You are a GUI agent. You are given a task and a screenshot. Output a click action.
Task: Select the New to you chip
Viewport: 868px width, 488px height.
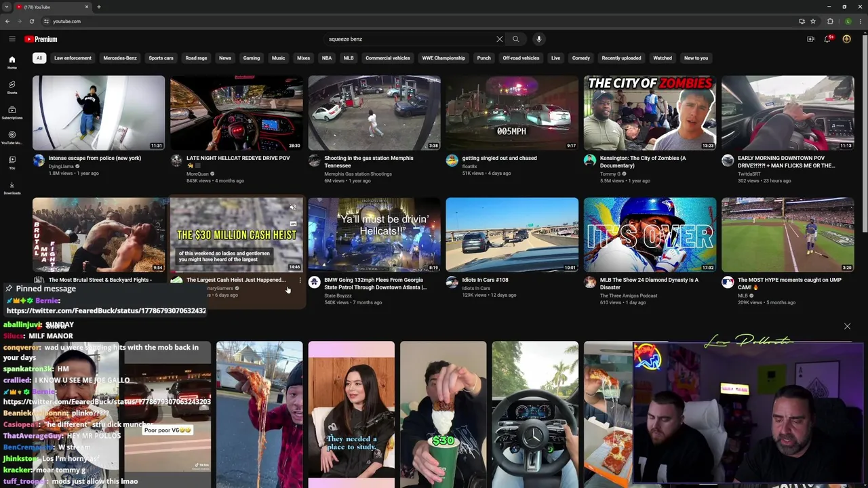click(696, 58)
